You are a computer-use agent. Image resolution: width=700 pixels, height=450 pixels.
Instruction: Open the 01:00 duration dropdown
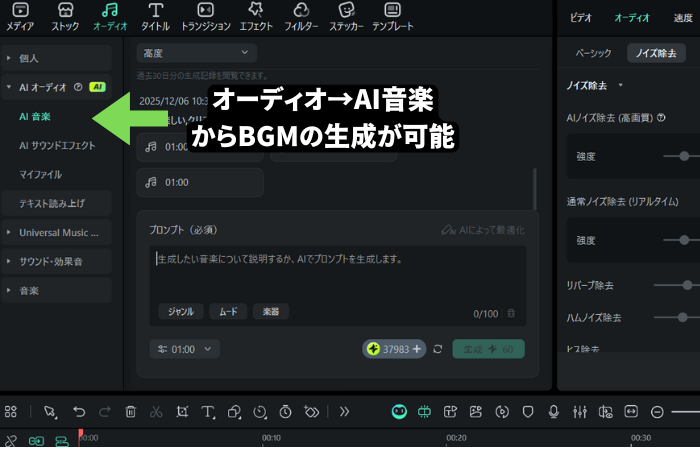[x=184, y=349]
